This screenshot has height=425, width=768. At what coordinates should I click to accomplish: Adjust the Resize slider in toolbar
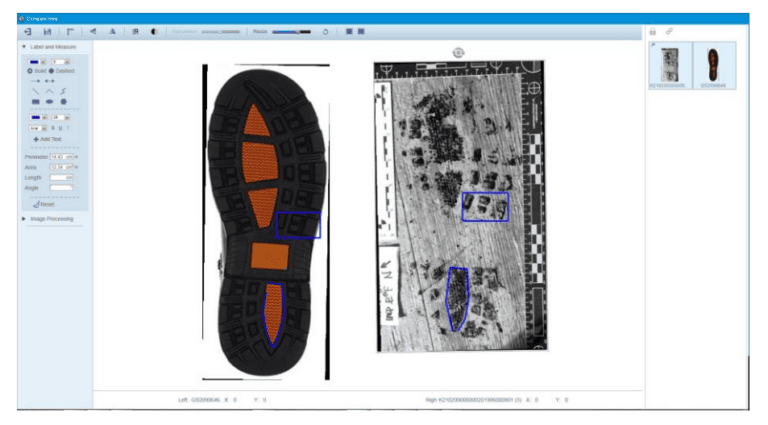tap(291, 32)
